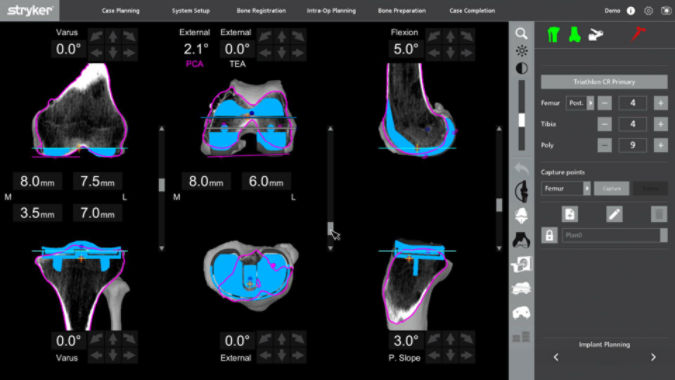
Task: Open the Plan0 plan name dropdown
Action: coord(664,235)
